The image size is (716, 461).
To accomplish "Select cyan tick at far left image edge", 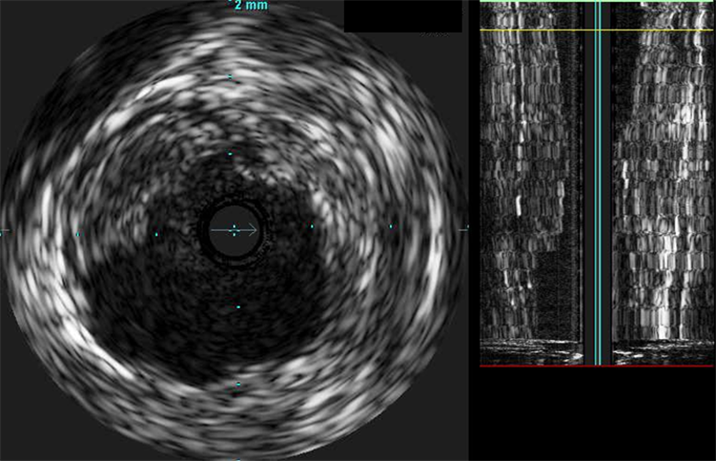I will (3, 233).
